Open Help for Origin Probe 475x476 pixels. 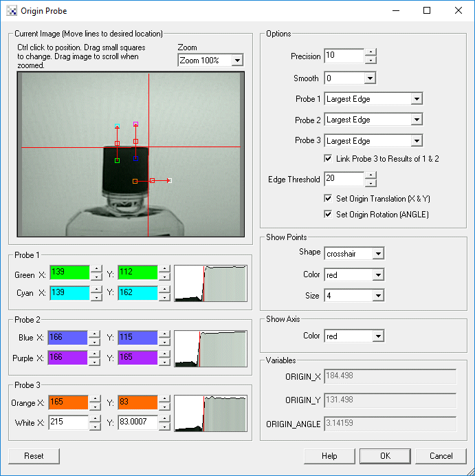[x=329, y=456]
